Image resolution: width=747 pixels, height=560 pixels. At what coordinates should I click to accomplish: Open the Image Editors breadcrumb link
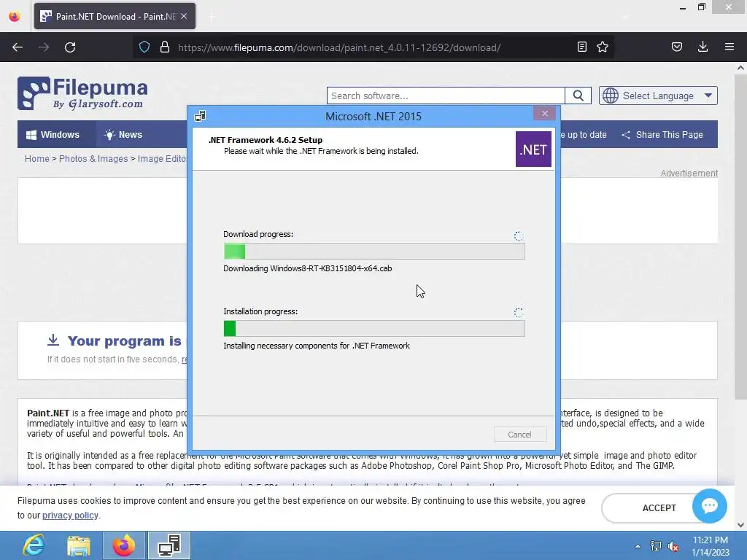161,158
